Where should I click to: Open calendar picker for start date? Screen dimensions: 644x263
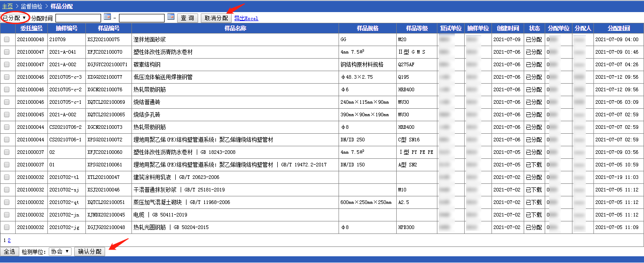pyautogui.click(x=107, y=17)
